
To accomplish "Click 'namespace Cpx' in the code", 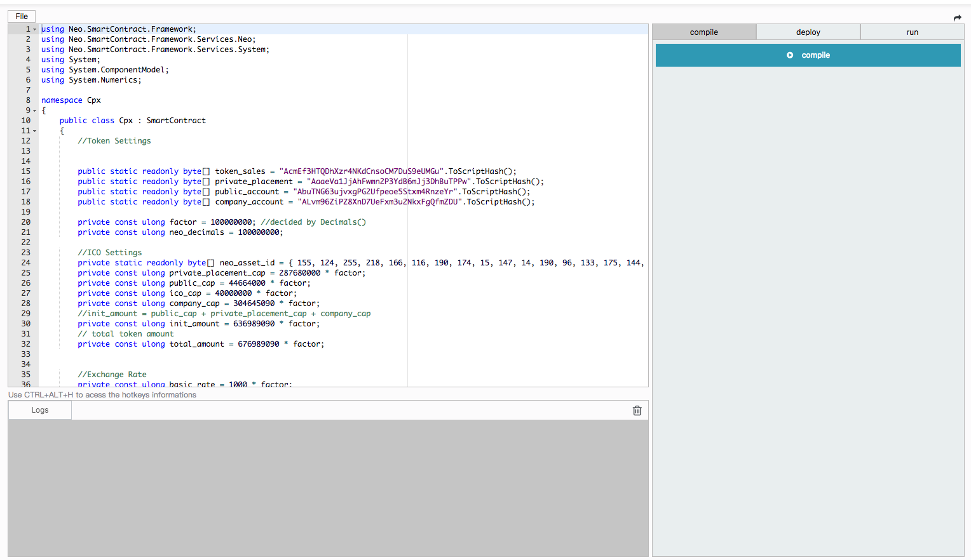I will tap(71, 100).
